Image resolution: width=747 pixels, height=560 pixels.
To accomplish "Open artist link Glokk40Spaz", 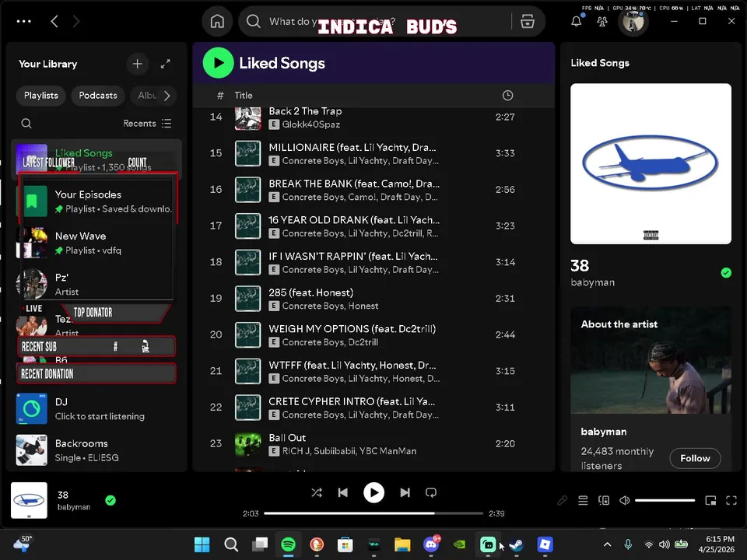I will click(311, 124).
